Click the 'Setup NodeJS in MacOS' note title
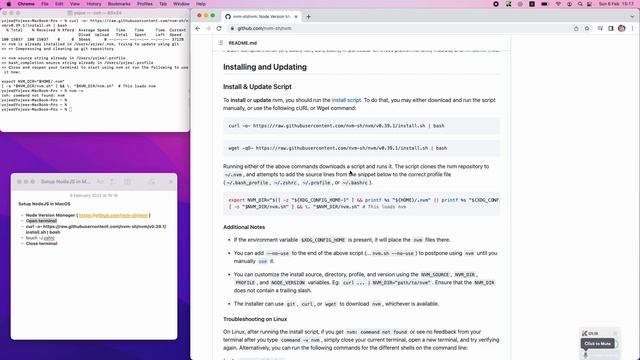The width and height of the screenshot is (640, 360). click(44, 204)
